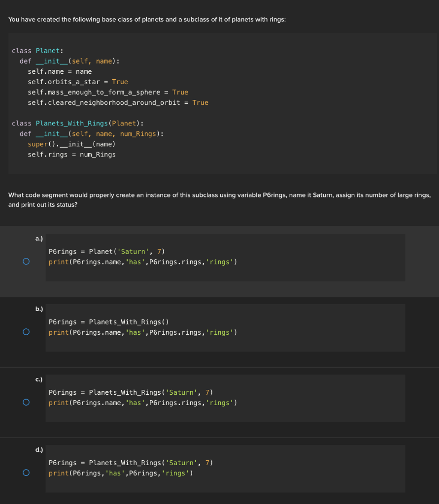This screenshot has height=504, width=439.
Task: Click the super().__init__(name) code line
Action: (x=72, y=144)
